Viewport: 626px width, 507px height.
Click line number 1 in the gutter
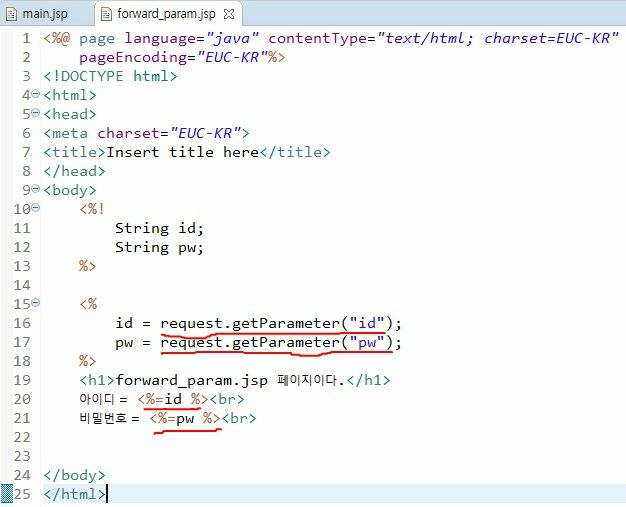click(26, 38)
